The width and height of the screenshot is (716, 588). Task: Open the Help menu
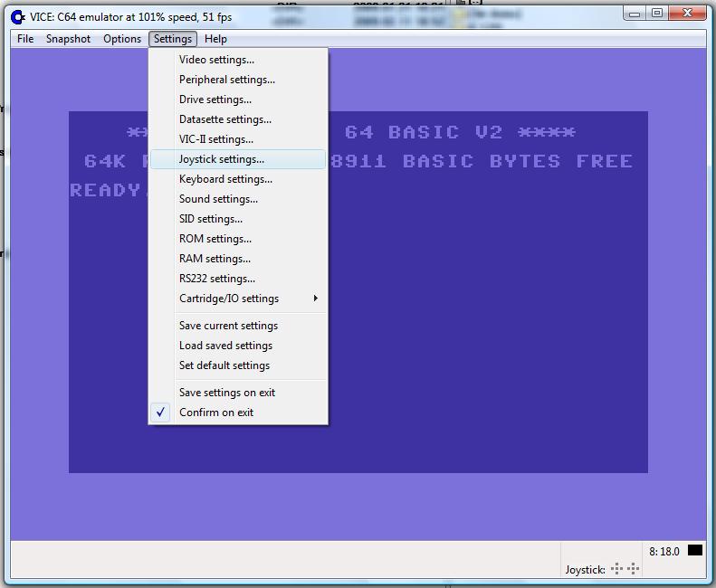[x=215, y=39]
